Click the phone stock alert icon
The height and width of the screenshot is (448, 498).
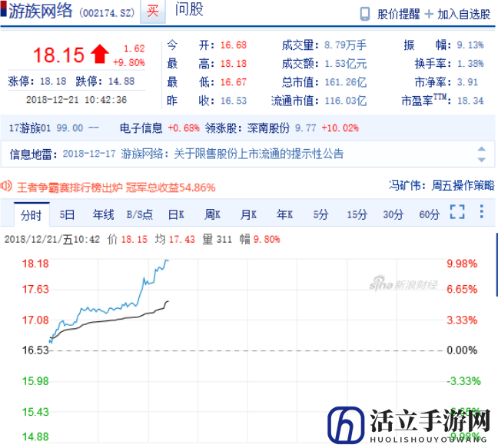(364, 14)
